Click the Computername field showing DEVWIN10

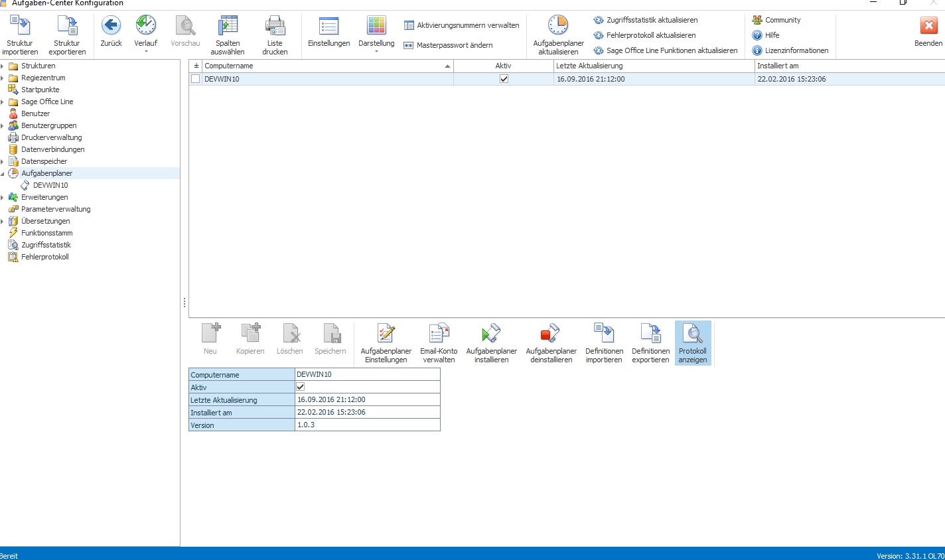tap(367, 374)
